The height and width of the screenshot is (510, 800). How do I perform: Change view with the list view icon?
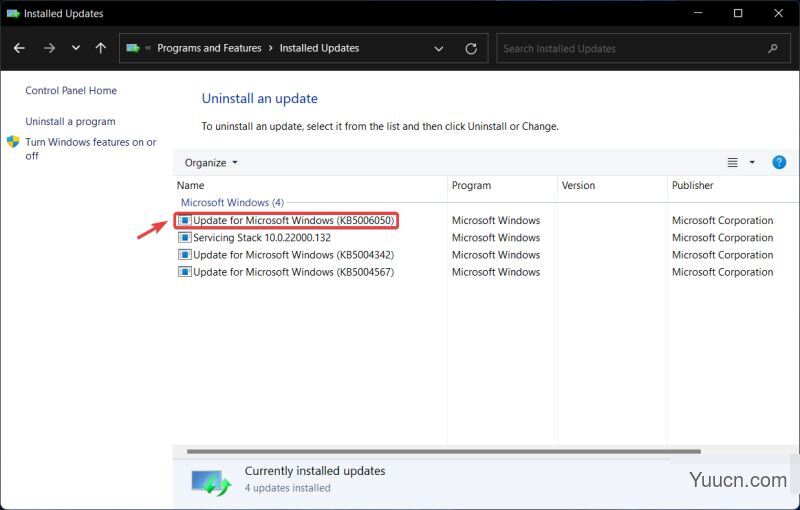tap(732, 163)
